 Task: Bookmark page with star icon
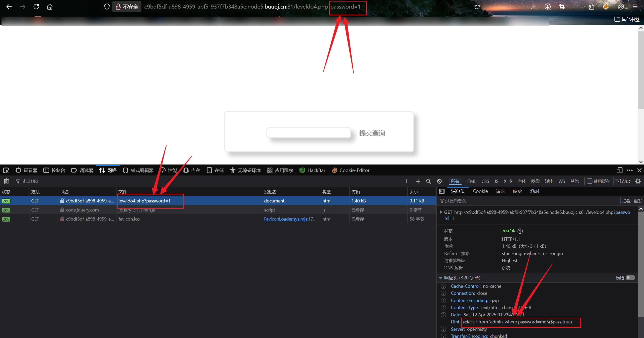(x=477, y=7)
